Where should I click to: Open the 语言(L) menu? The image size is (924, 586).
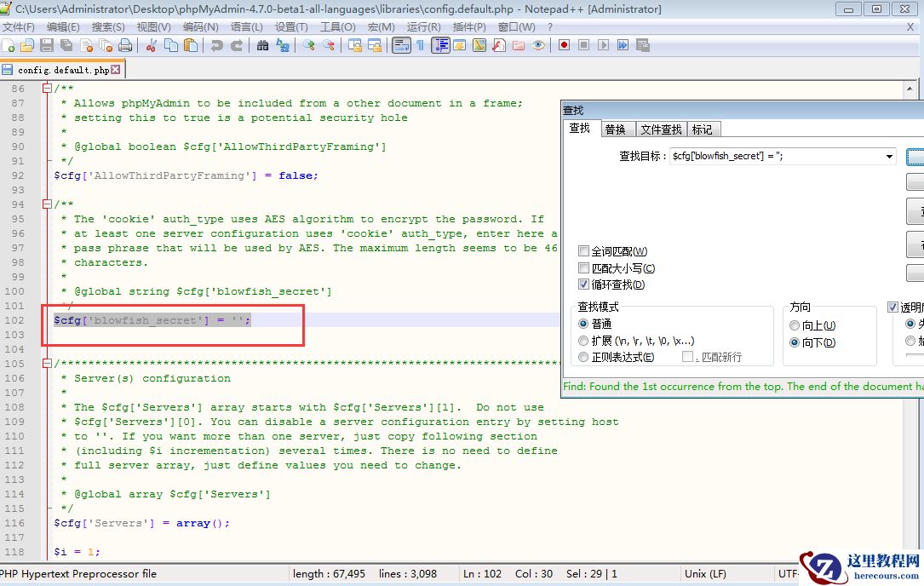click(x=246, y=26)
